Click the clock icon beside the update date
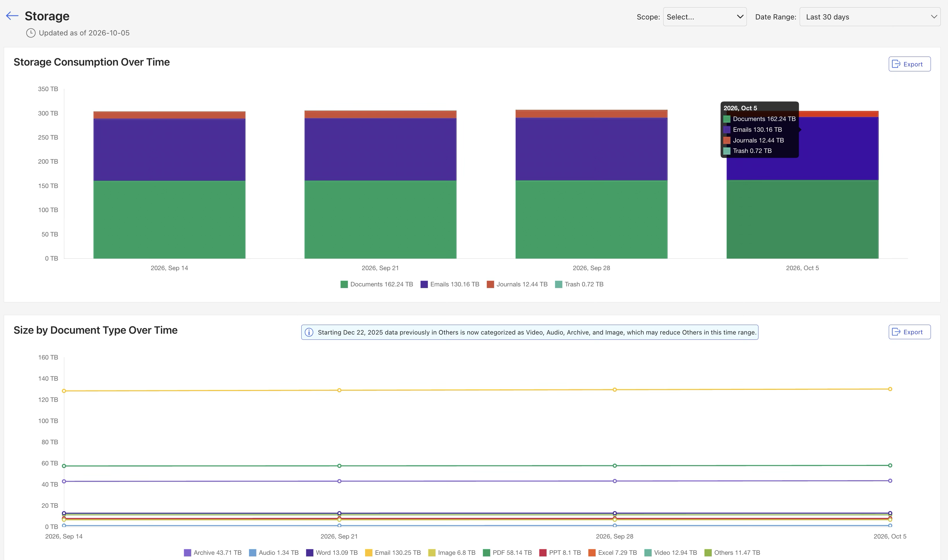 [31, 33]
